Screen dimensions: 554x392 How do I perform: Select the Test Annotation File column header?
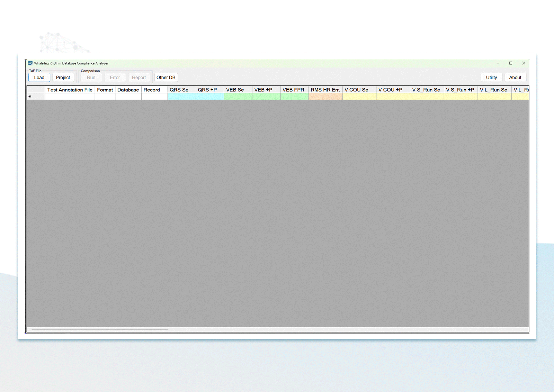(70, 90)
